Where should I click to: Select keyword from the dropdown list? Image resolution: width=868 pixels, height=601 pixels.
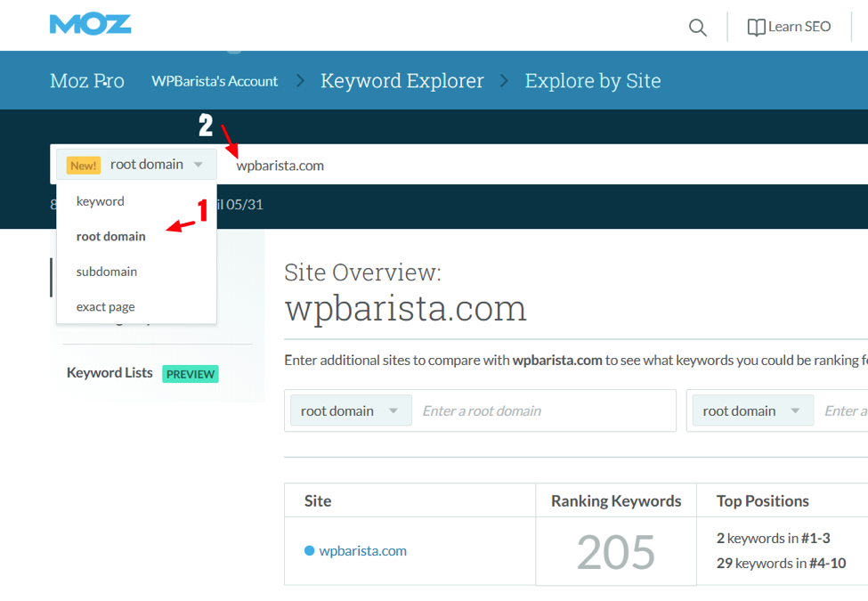101,201
